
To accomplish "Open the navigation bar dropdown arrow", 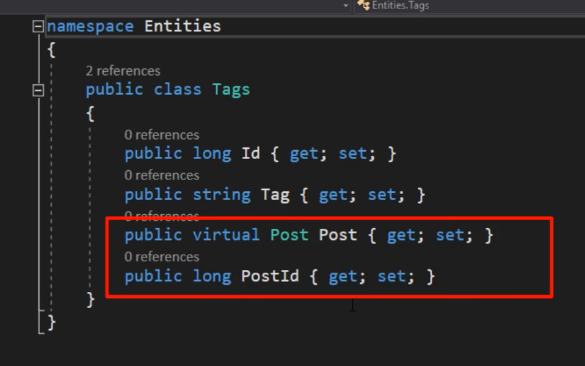I will click(345, 6).
